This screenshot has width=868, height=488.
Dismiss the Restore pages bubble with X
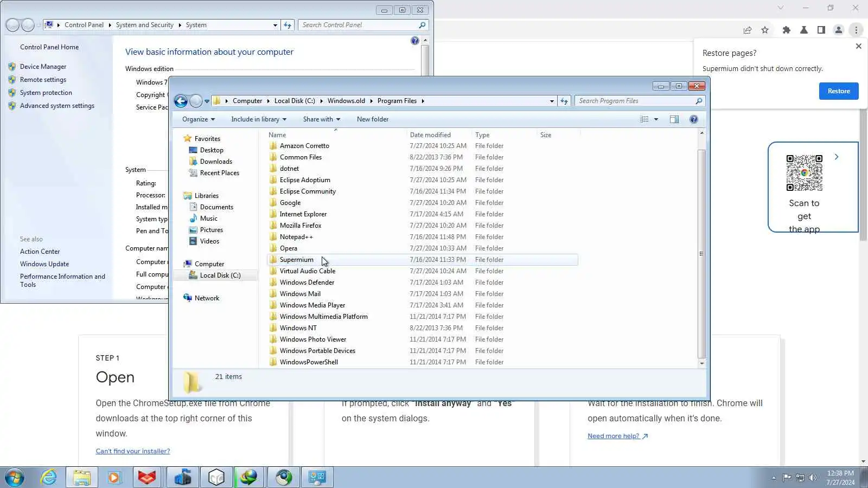(x=858, y=46)
